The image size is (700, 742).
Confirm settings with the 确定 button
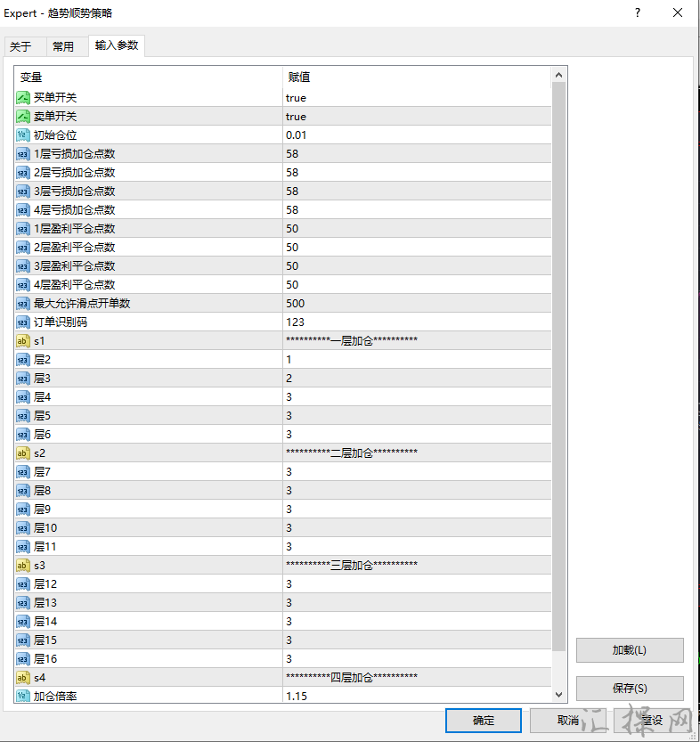tap(484, 721)
